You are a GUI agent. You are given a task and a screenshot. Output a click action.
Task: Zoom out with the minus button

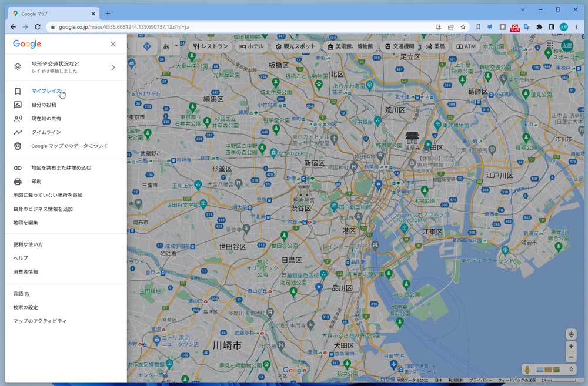click(571, 357)
